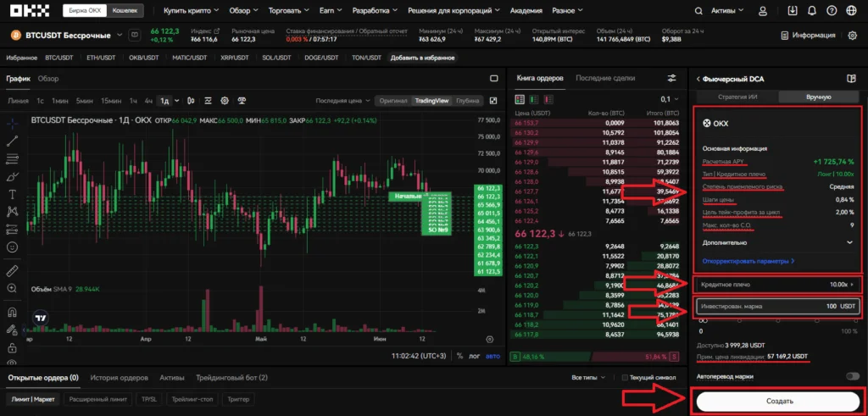Open the История ордеров tab
This screenshot has height=416, width=868.
tap(119, 378)
